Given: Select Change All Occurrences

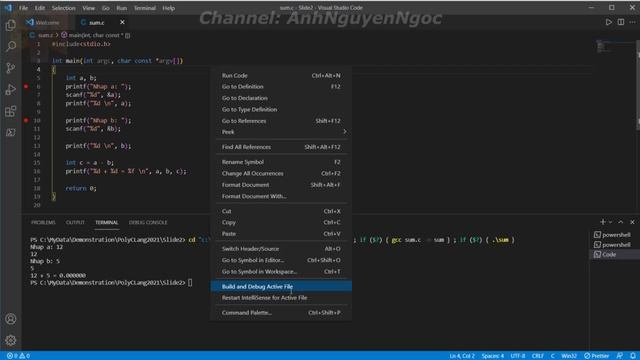Looking at the screenshot, I should pos(281,173).
